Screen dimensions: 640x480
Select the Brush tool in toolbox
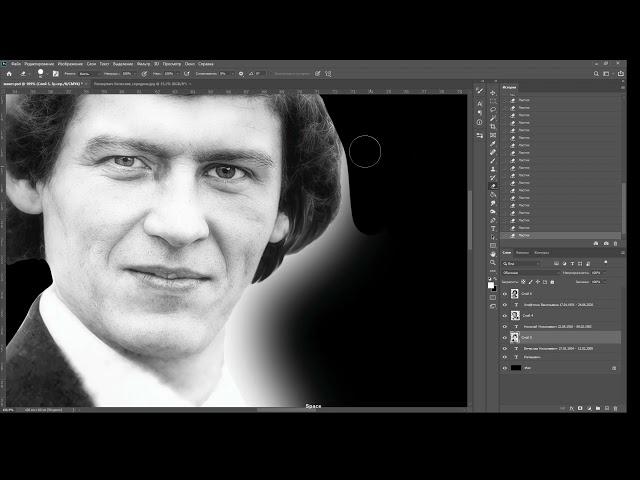pos(493,161)
